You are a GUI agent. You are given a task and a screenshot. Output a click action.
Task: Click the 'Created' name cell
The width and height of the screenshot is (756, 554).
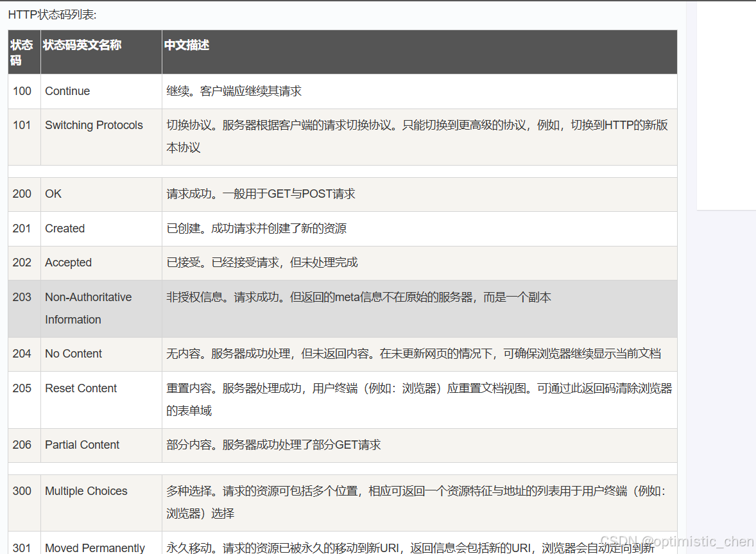[101, 229]
